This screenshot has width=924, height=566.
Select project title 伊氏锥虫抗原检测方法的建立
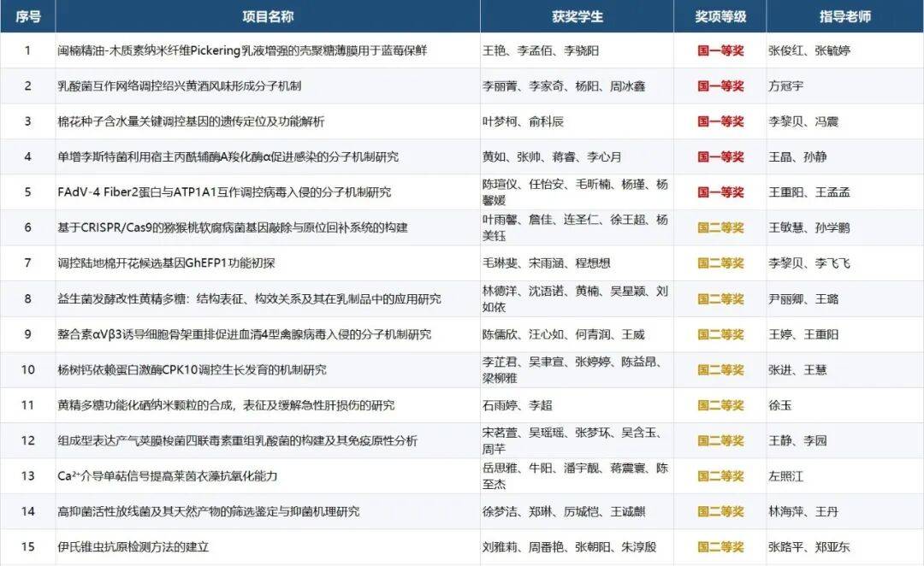point(133,546)
